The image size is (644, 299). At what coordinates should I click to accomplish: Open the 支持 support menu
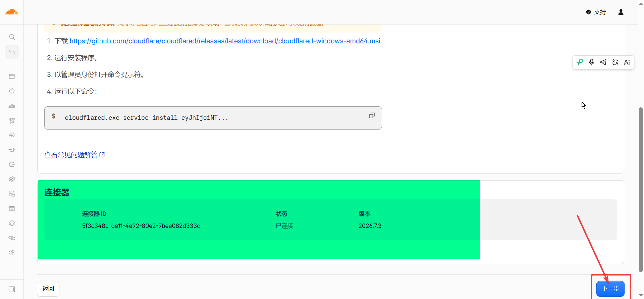tap(596, 12)
